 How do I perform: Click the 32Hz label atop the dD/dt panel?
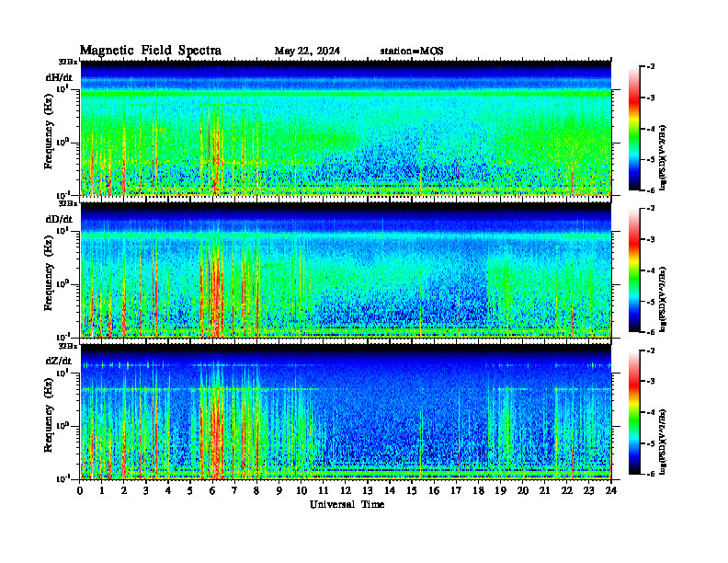68,203
